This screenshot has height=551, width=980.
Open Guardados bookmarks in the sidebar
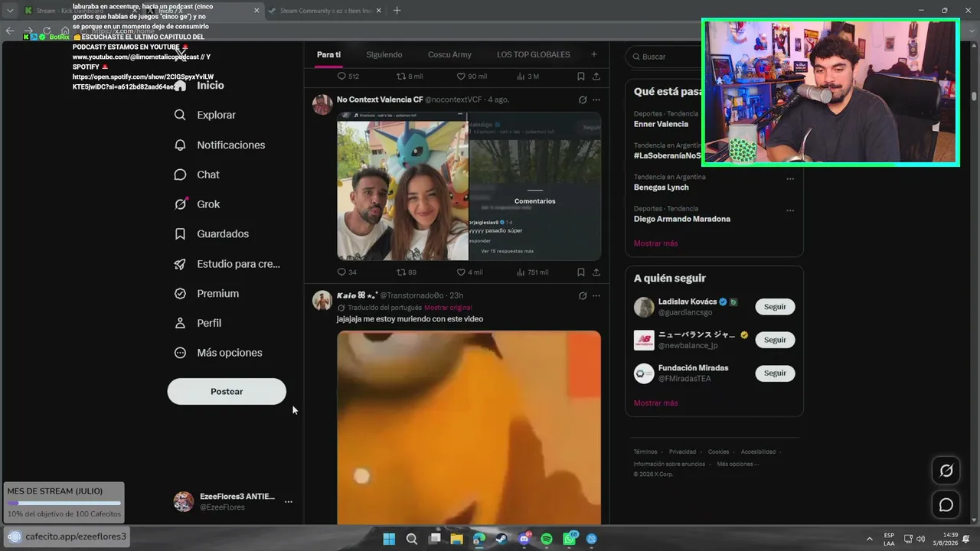coord(212,234)
